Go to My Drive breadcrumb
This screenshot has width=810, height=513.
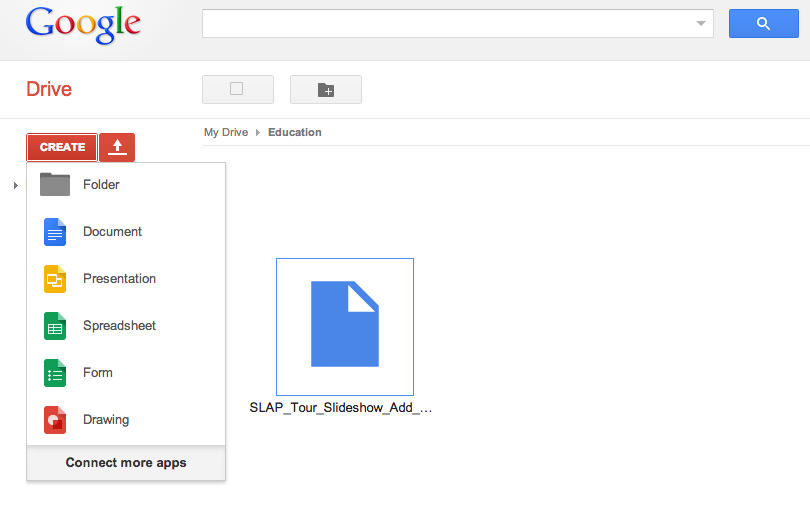coord(226,132)
